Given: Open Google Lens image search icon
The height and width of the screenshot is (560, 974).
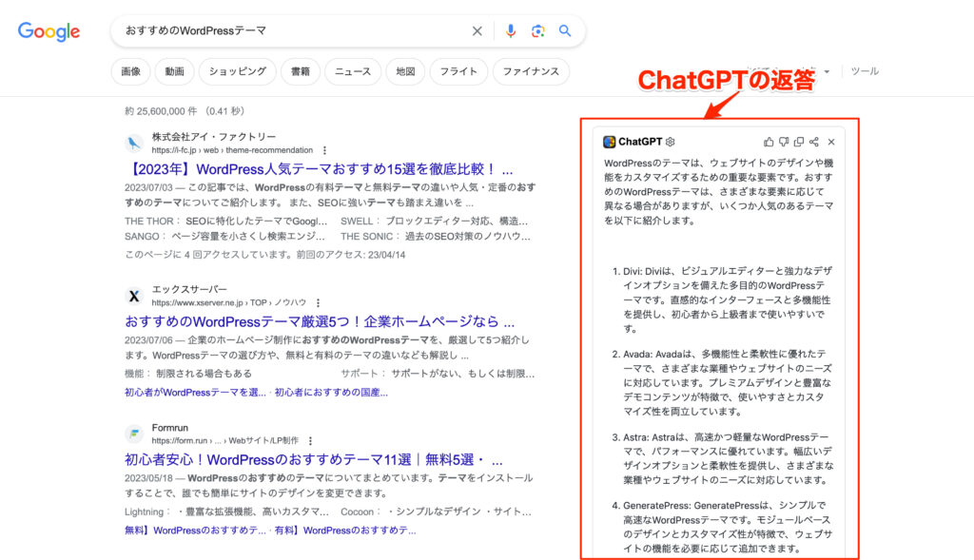Looking at the screenshot, I should (538, 31).
